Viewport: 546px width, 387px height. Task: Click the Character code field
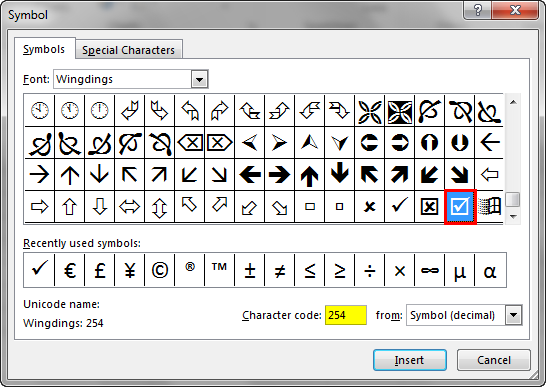pyautogui.click(x=345, y=315)
